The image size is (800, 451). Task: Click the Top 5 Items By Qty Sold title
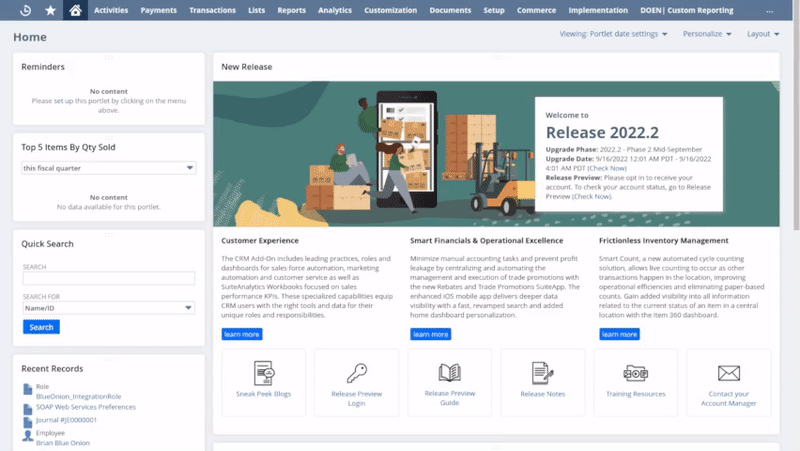coord(68,147)
